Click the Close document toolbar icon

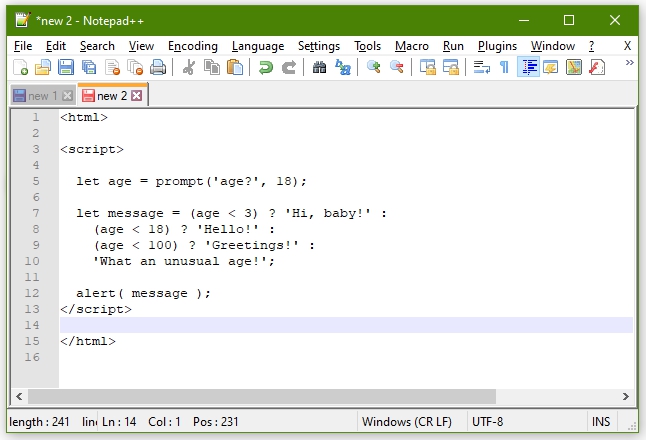(x=112, y=67)
